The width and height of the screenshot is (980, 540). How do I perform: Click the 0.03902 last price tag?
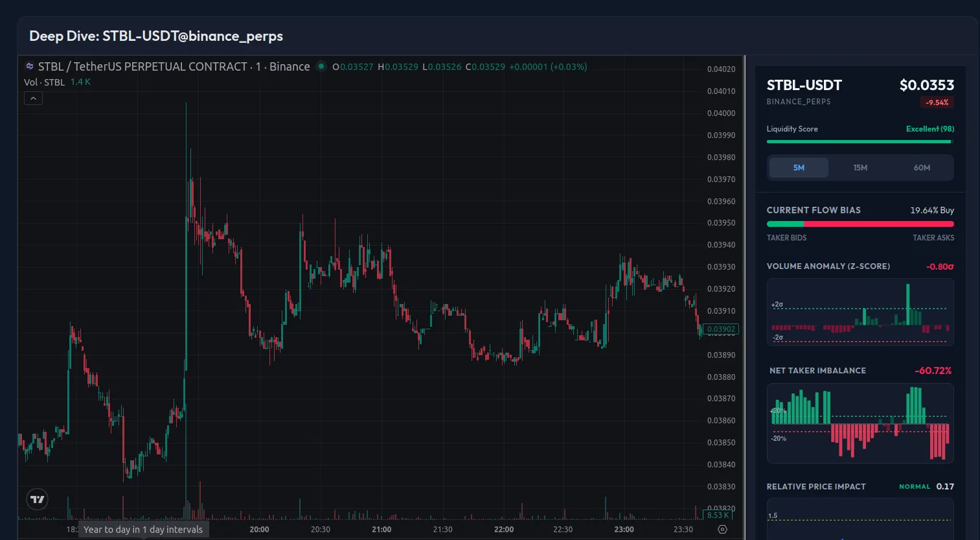721,329
